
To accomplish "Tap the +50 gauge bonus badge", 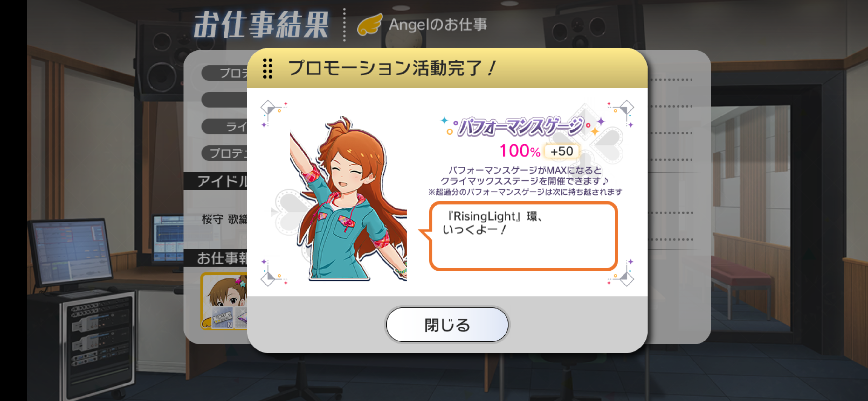I will click(x=561, y=151).
